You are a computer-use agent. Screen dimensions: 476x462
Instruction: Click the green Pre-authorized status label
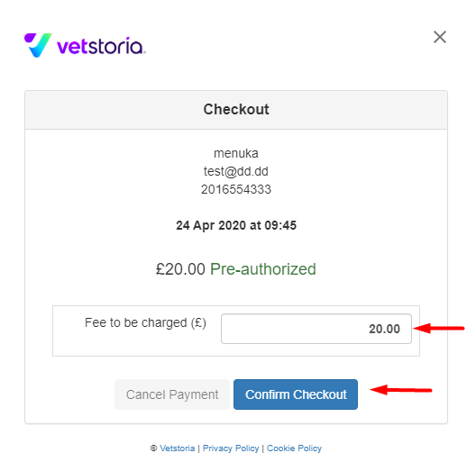[x=263, y=269]
